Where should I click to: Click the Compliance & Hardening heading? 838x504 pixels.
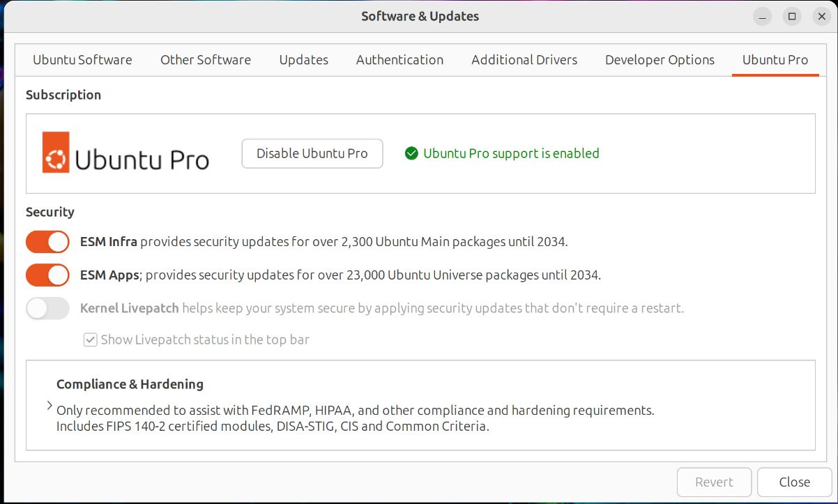click(x=130, y=384)
